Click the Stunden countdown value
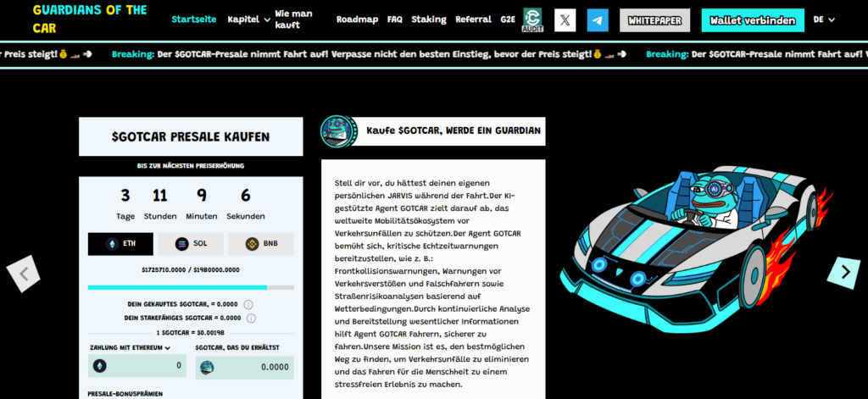 [160, 196]
